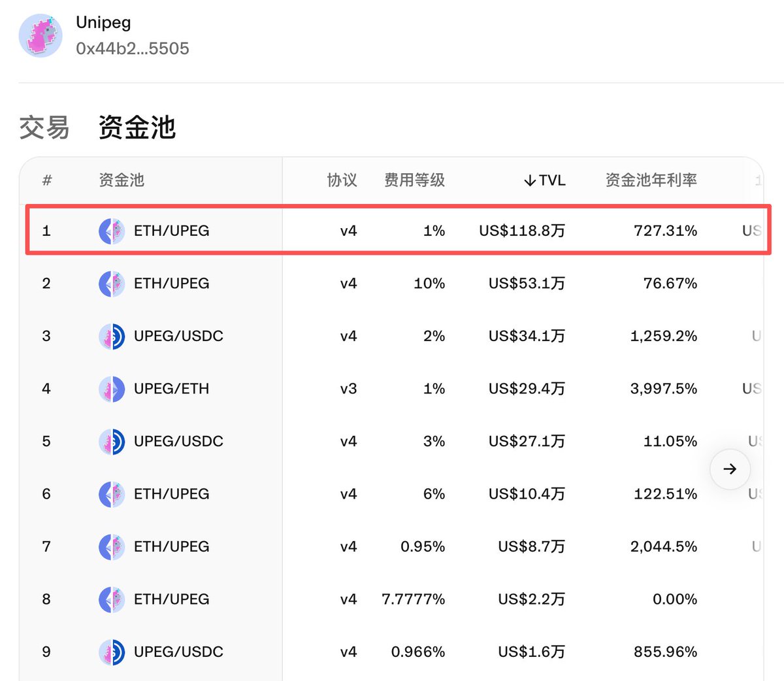Screen dimensions: 784x681
Task: Click TVL value US$34.1万
Action: 527,336
